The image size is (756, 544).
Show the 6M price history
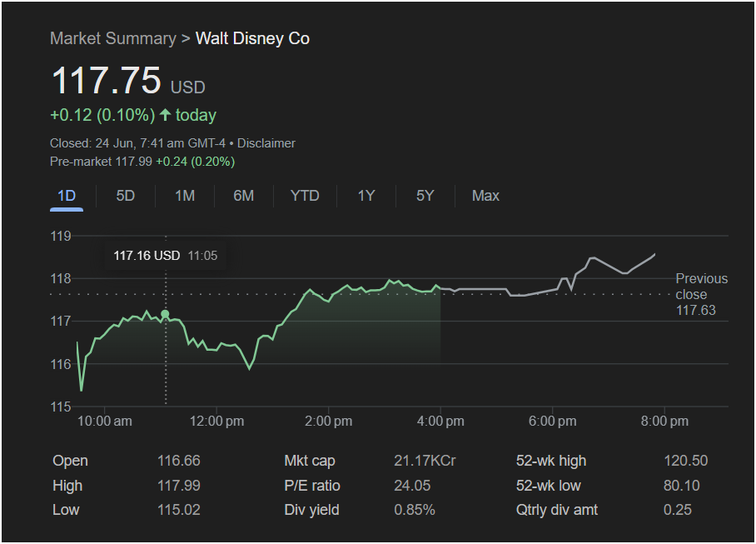243,196
